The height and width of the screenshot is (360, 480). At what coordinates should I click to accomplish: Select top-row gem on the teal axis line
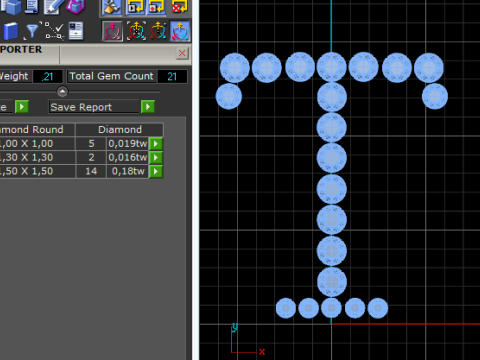click(331, 67)
